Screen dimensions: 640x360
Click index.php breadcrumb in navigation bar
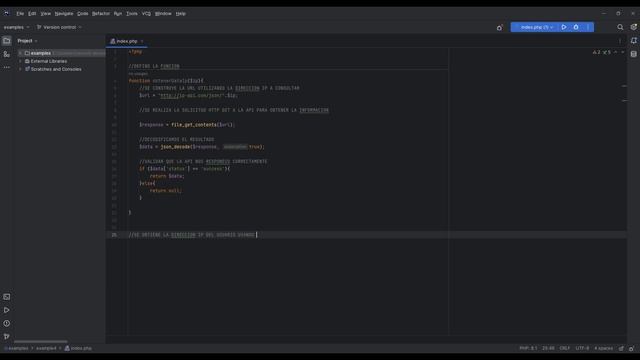(x=78, y=348)
